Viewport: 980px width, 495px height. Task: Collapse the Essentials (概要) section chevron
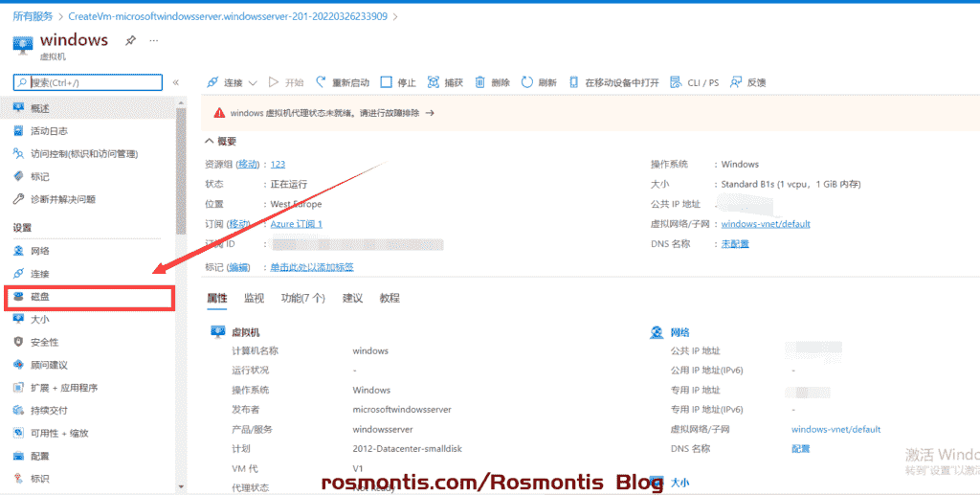(210, 142)
